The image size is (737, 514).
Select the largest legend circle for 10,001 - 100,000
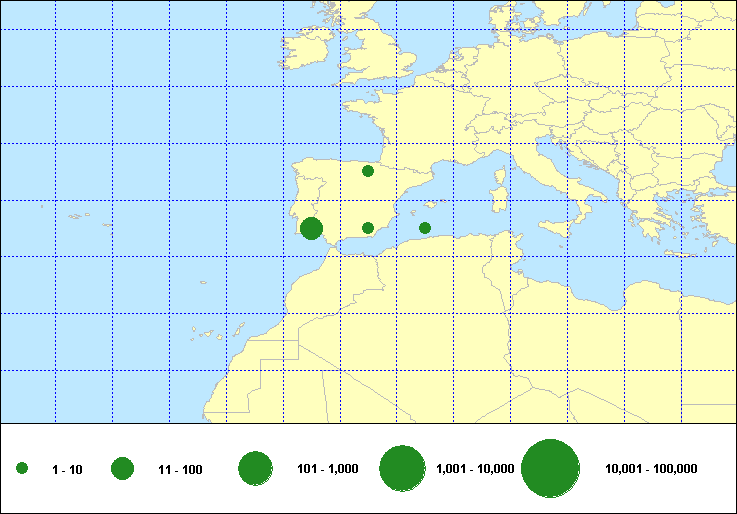point(551,468)
